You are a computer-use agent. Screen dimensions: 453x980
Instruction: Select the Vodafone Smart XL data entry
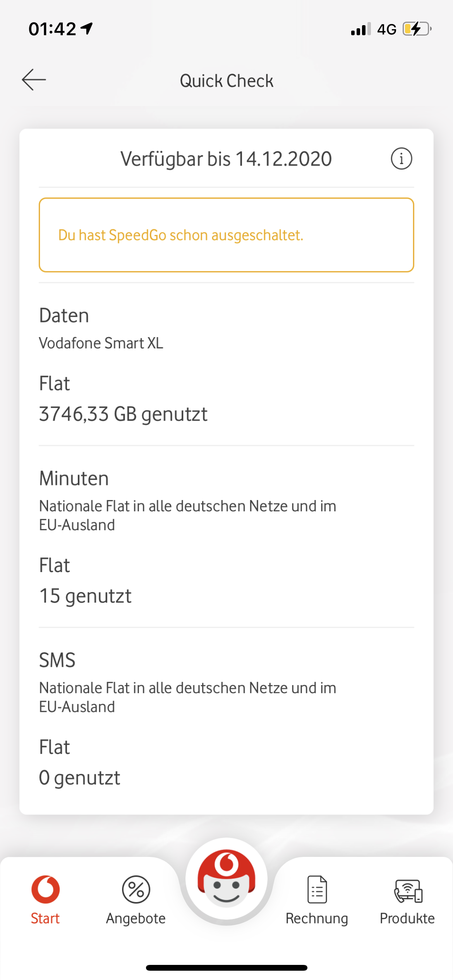tap(101, 343)
